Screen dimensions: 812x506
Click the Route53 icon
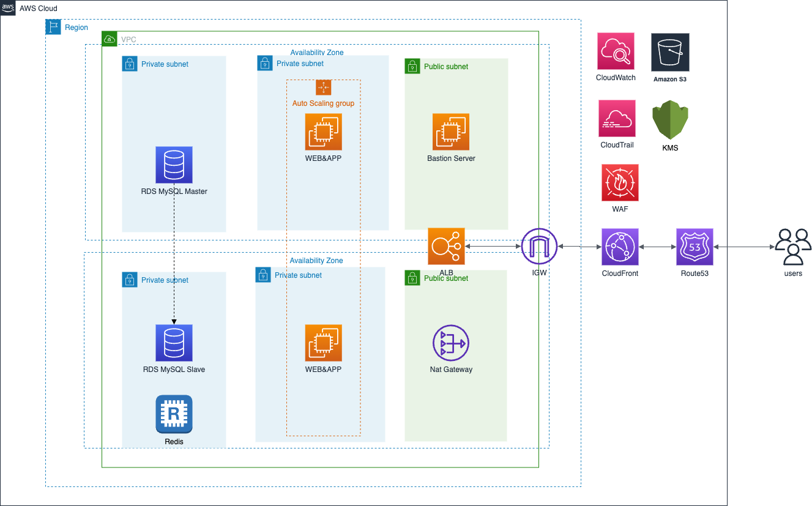point(695,247)
